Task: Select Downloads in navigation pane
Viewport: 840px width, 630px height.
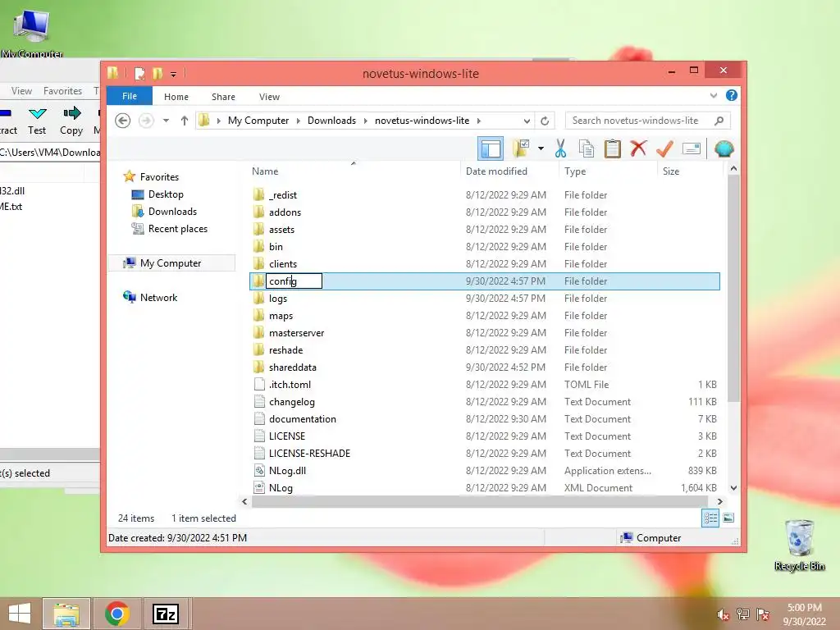Action: 172,211
